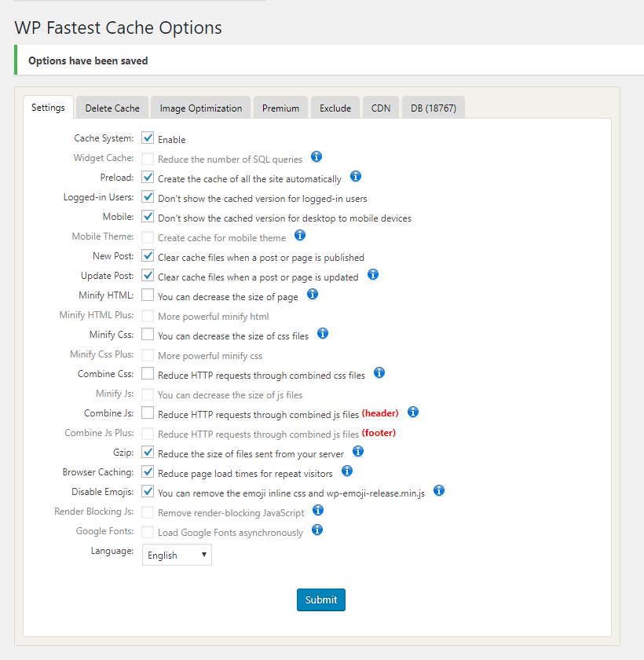
Task: Click info icon for Disable Emojis
Action: tap(439, 490)
